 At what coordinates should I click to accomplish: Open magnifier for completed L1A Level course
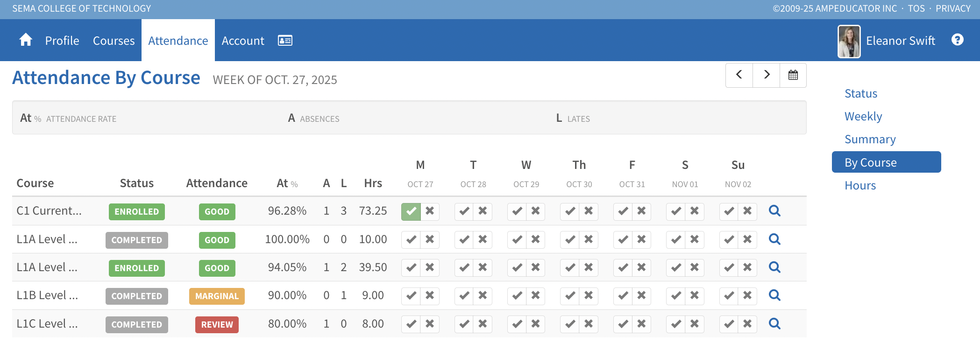click(x=774, y=239)
